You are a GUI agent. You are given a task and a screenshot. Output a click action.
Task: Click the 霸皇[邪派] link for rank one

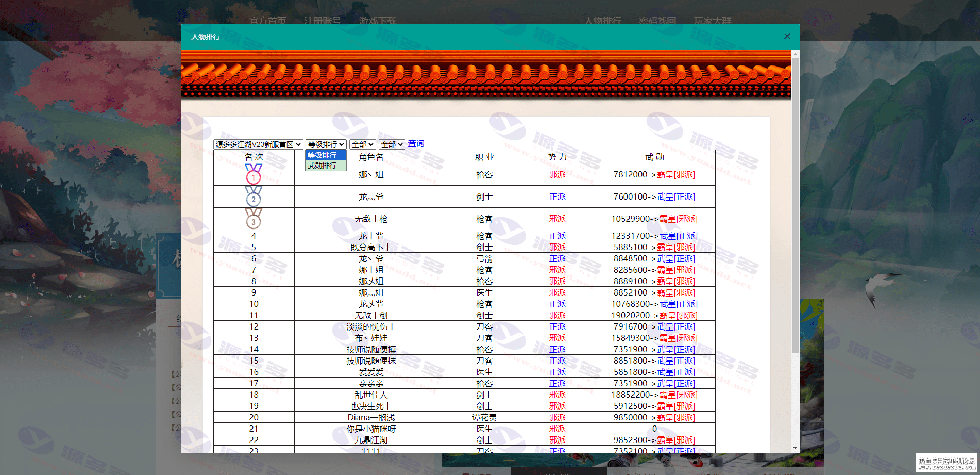click(676, 174)
